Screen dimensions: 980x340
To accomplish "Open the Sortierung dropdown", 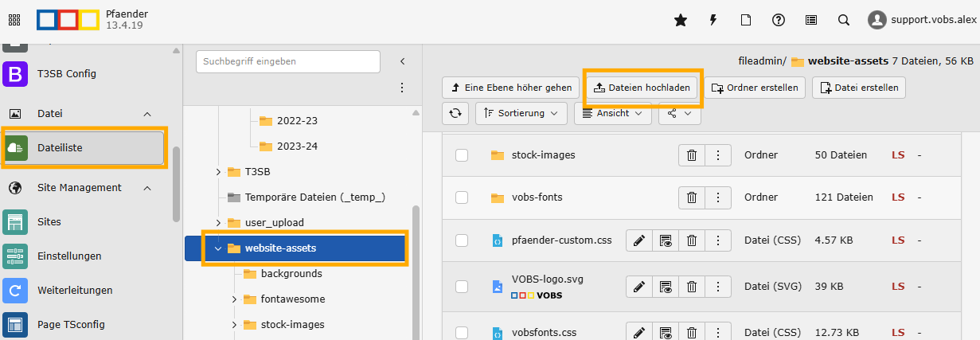I will 521,113.
